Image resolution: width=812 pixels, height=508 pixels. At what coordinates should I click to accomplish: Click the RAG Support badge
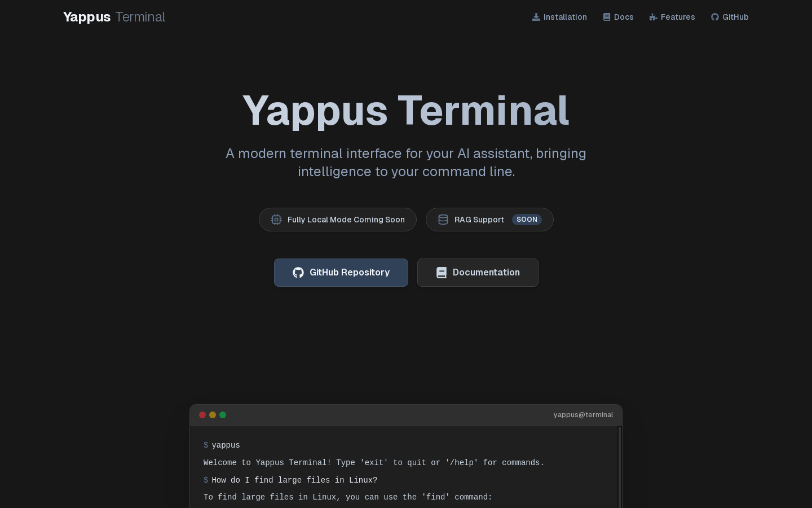coord(489,220)
